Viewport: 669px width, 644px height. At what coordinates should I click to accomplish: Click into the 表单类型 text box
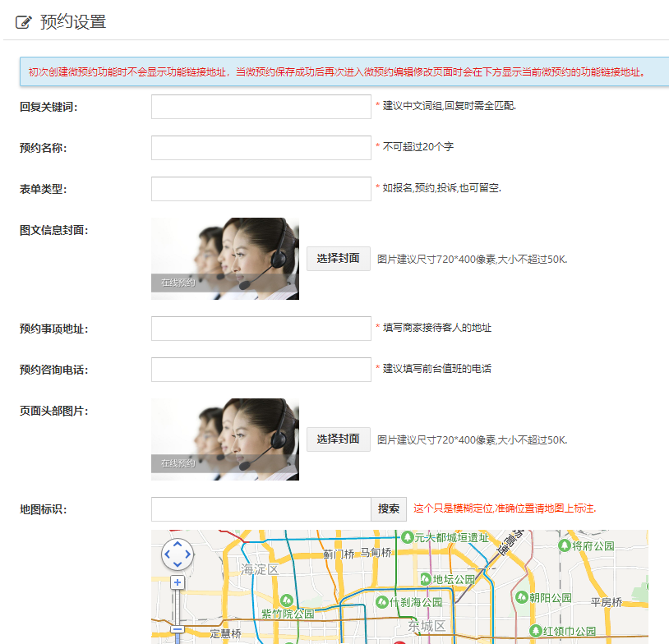[x=261, y=189]
